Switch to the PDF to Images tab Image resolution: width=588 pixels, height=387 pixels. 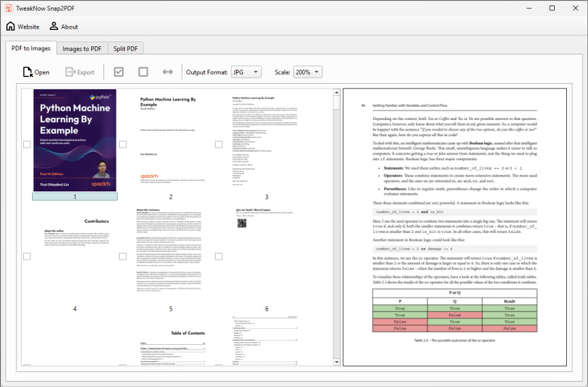tap(31, 48)
